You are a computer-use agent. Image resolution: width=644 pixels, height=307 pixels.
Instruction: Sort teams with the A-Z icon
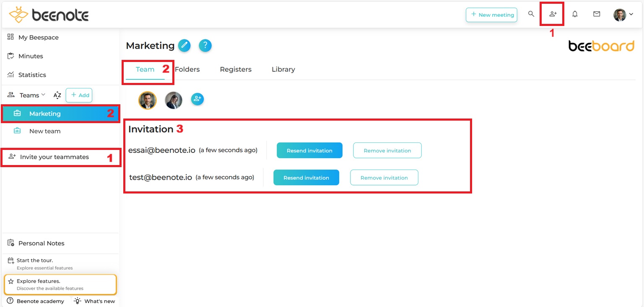pos(57,95)
